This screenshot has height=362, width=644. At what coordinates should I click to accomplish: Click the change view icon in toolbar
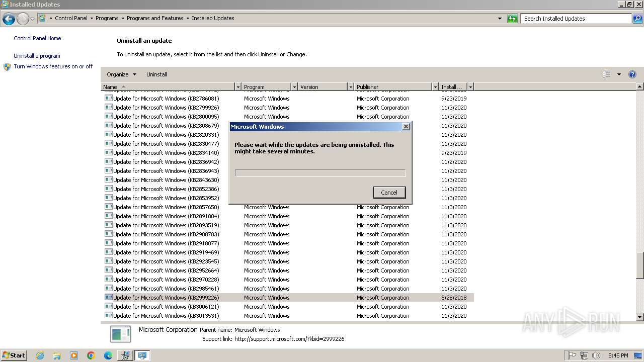coord(607,74)
